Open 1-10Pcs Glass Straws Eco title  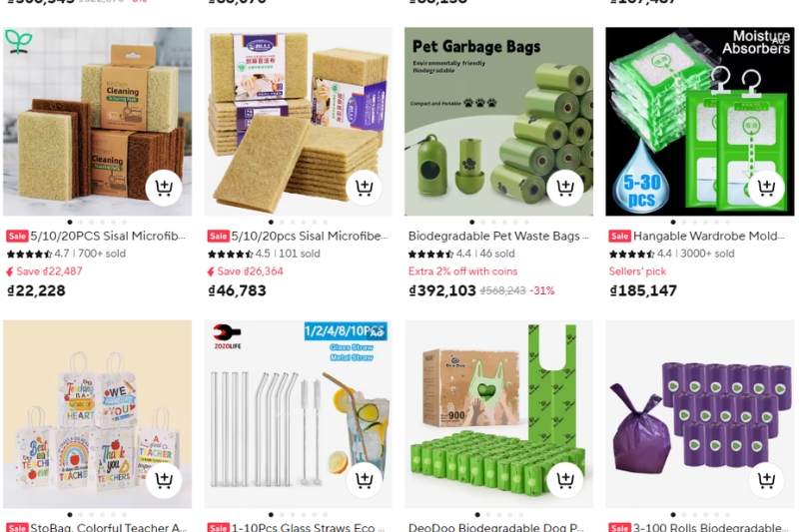(308, 527)
